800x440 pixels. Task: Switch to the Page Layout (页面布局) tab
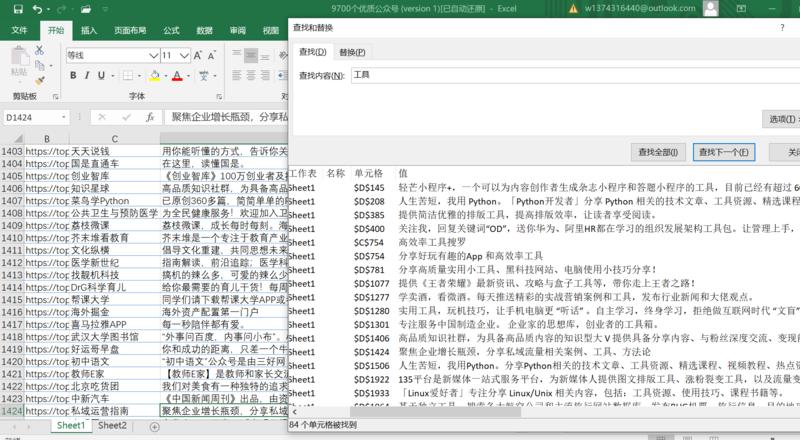point(130,30)
